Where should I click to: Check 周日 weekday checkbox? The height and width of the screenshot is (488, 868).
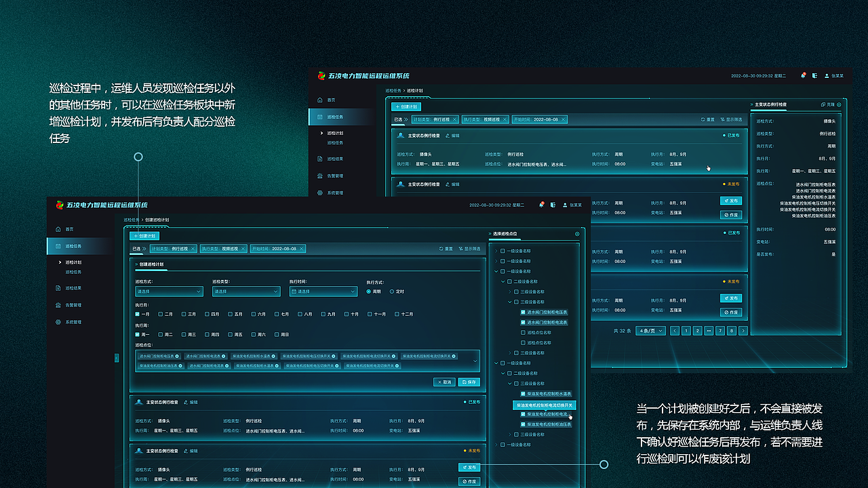click(277, 334)
